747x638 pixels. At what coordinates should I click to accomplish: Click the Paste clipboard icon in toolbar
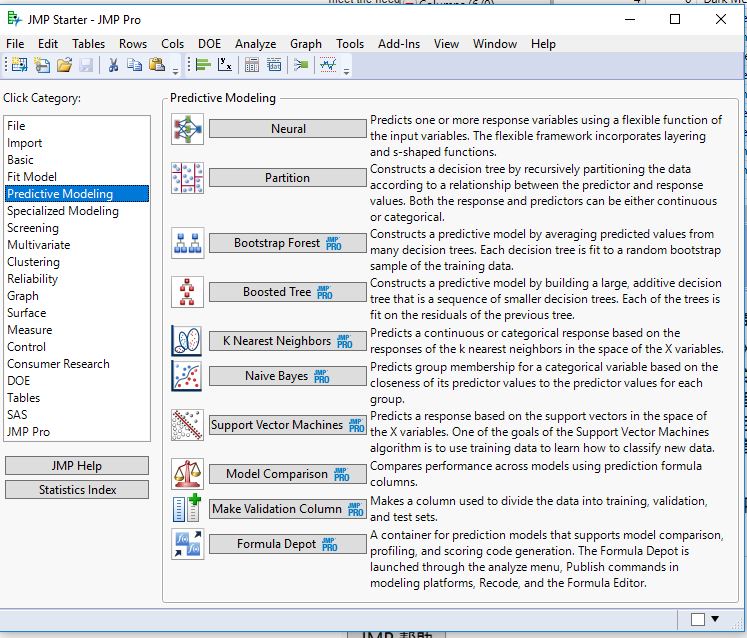[156, 66]
